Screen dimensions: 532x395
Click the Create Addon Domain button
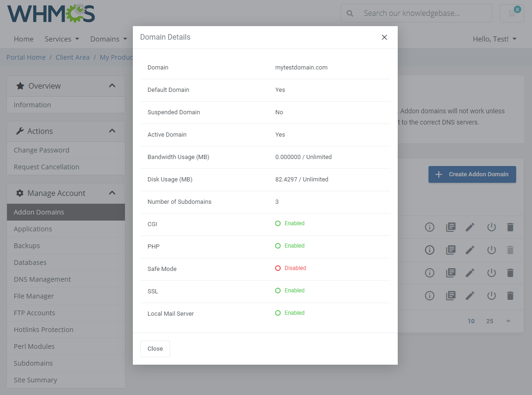point(472,174)
